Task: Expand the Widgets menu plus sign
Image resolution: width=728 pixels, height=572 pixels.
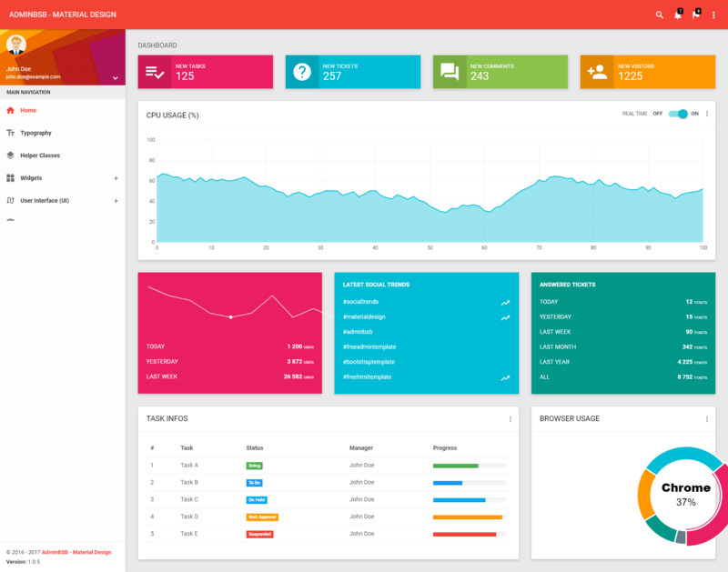Action: tap(116, 178)
